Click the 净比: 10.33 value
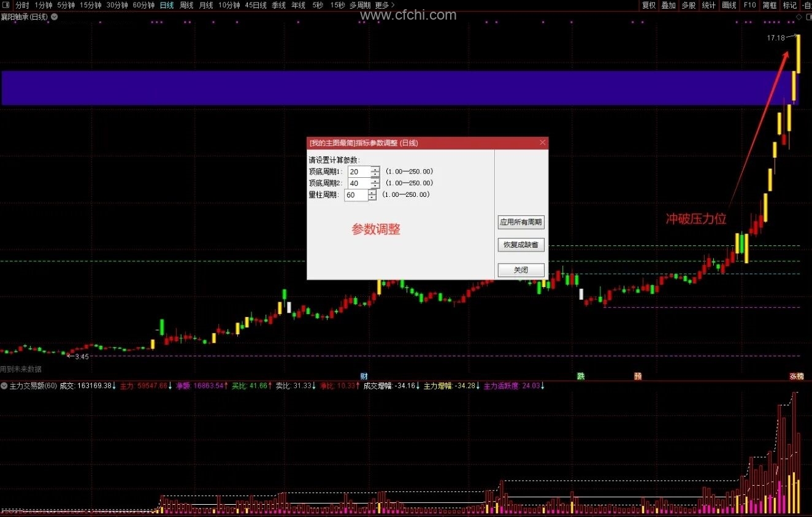Screen dimensions: 812x517 340,386
